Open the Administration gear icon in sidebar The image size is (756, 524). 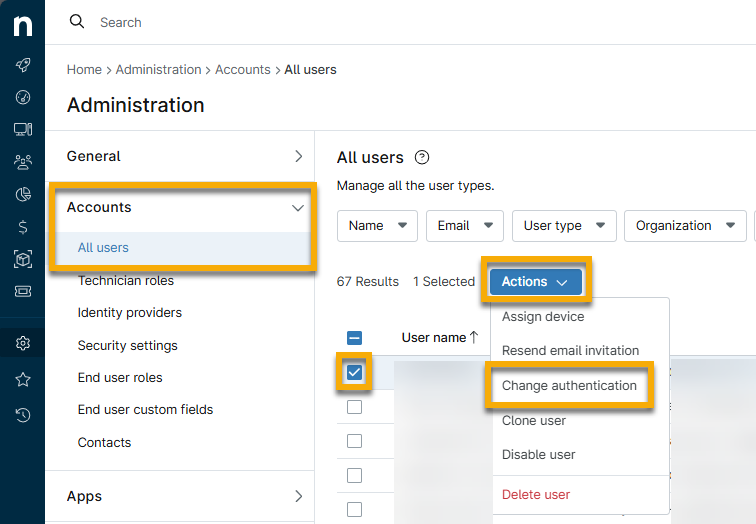point(22,343)
